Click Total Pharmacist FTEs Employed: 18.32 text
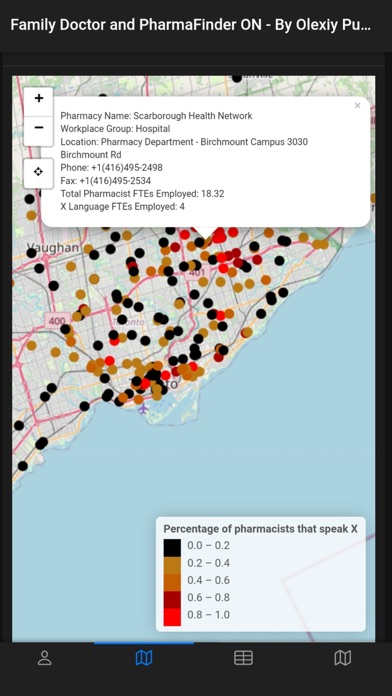Image resolution: width=392 pixels, height=696 pixels. click(x=142, y=194)
